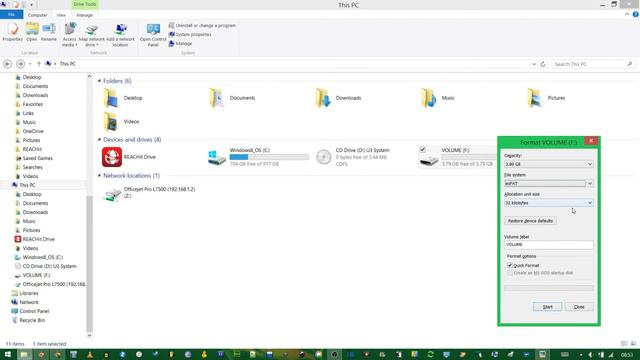The image size is (640, 360).
Task: Click the taskbar clock
Action: (x=627, y=355)
